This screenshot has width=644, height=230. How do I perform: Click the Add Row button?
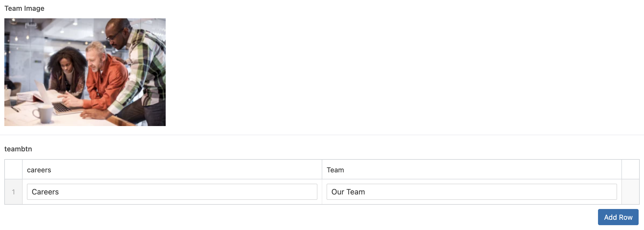pos(618,217)
